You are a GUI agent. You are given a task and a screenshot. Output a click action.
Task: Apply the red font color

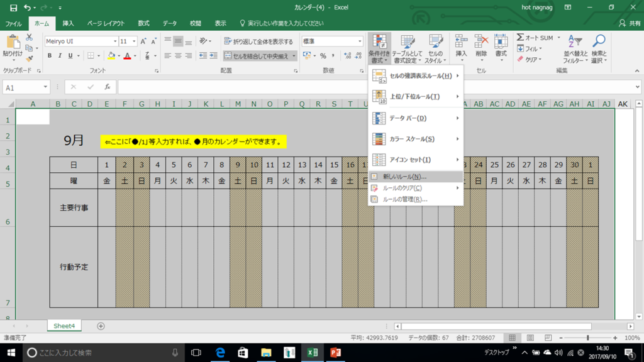click(x=127, y=55)
